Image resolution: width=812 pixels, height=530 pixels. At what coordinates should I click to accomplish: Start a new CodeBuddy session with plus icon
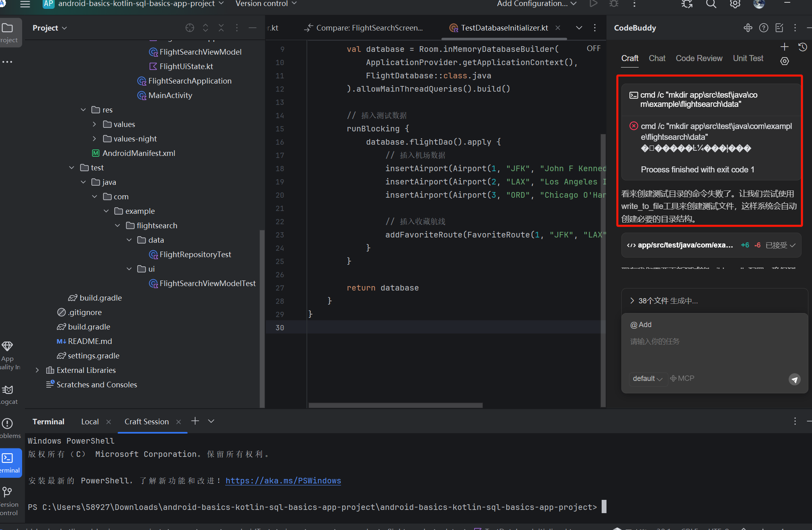784,47
